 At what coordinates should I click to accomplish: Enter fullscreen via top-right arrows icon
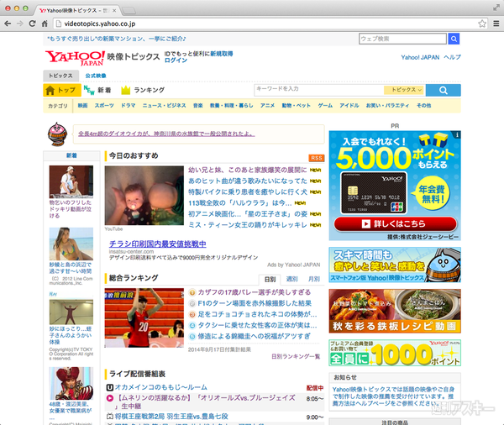click(x=496, y=8)
